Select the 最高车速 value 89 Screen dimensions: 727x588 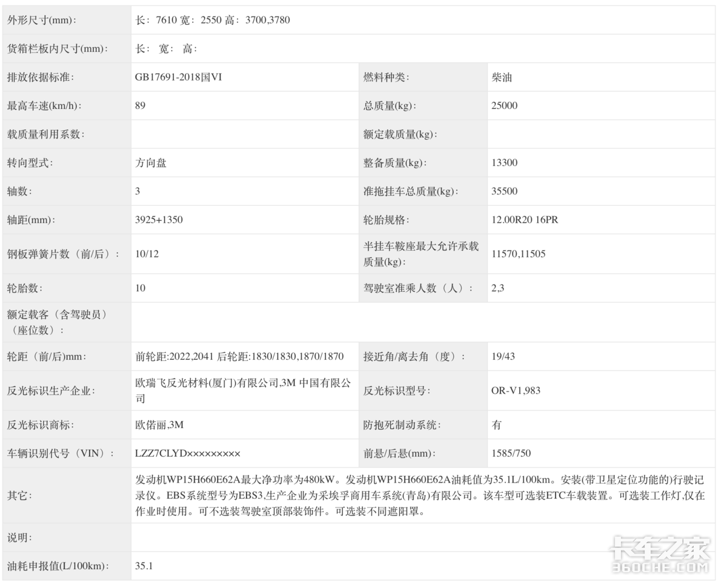click(139, 105)
